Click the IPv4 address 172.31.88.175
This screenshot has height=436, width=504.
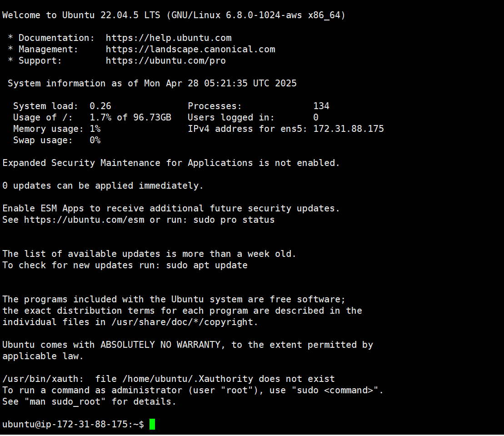point(349,129)
